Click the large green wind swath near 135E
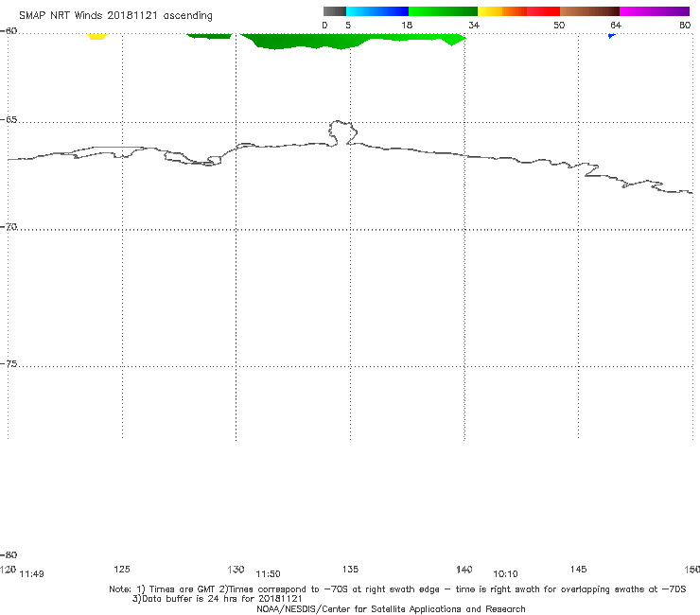Viewport: 700px width, 615px height. [x=348, y=41]
